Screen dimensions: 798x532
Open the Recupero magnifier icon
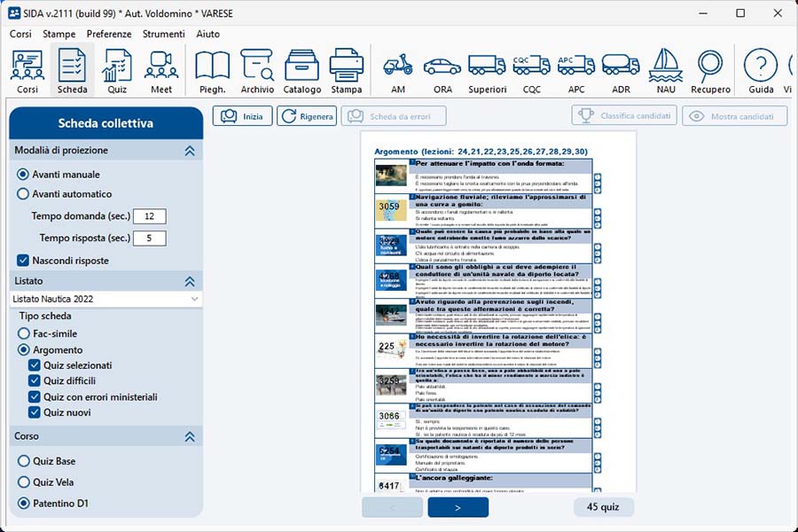[x=709, y=71]
